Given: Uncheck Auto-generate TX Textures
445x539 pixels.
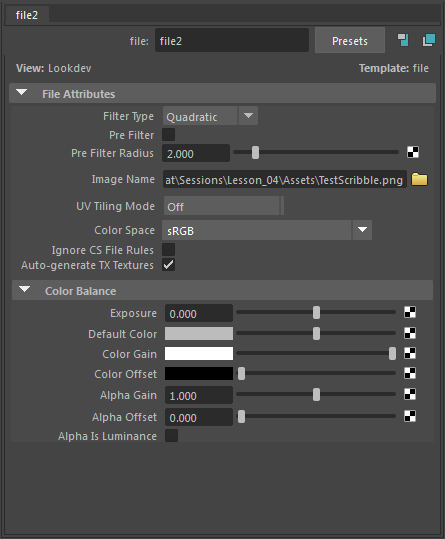Looking at the screenshot, I should click(168, 265).
